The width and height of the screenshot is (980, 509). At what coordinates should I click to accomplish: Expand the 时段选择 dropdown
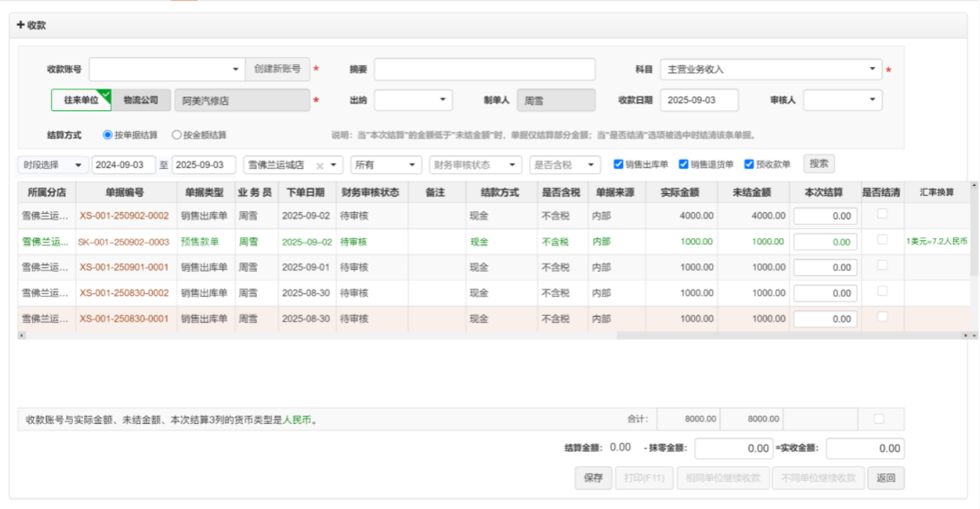[53, 165]
